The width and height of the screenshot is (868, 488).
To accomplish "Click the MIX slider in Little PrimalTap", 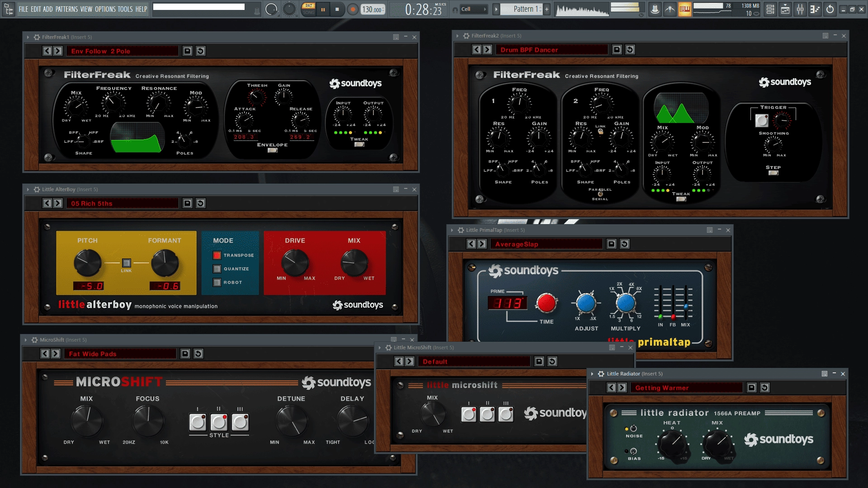I will pyautogui.click(x=686, y=306).
